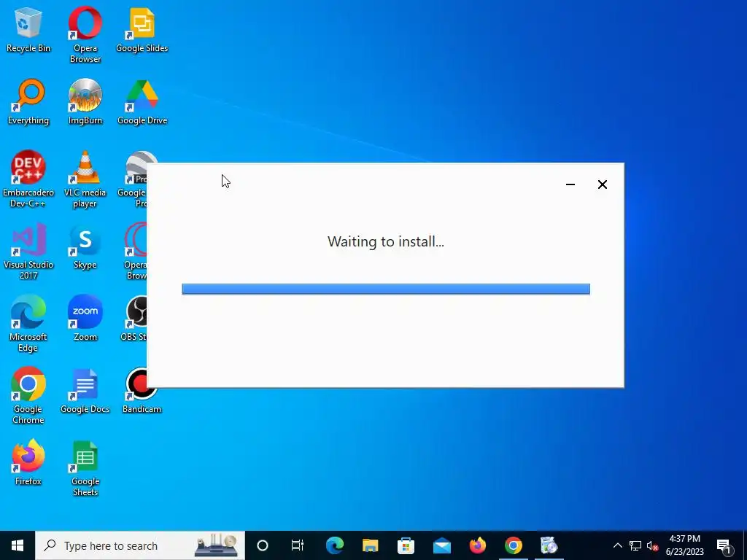Select the Google Chrome desktop shortcut
The image size is (747, 560).
click(x=28, y=396)
